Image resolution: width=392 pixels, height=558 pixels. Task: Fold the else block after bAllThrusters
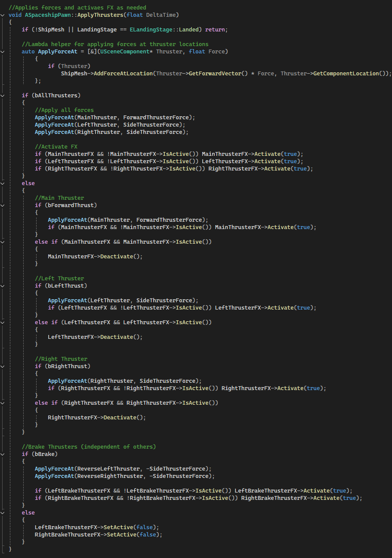(x=3, y=183)
